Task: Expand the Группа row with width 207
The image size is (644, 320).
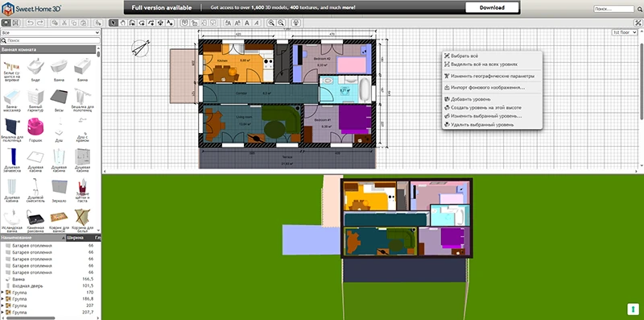Action: 3,305
